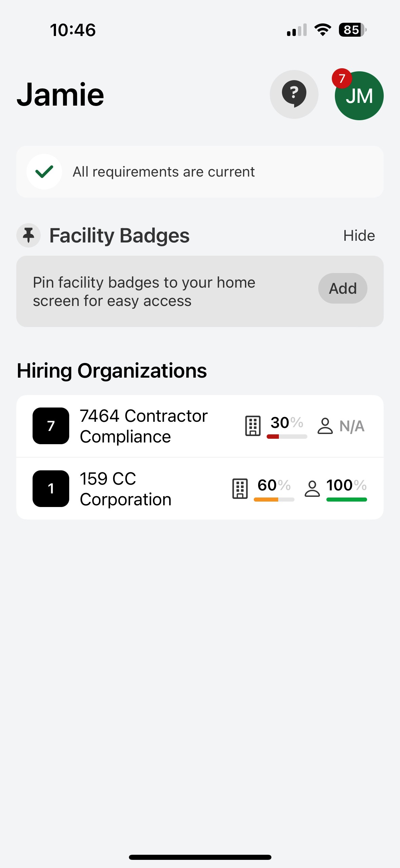Open the 159 CC Corporation organization

[x=126, y=489]
